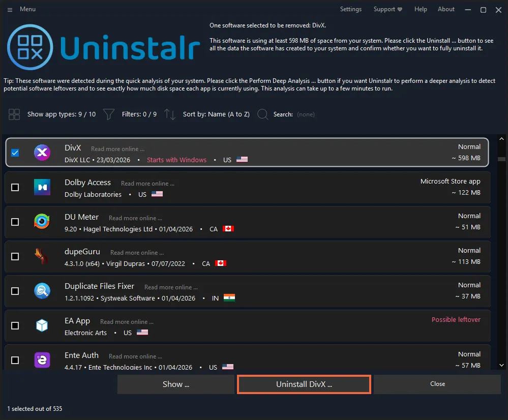Click the US flag in DivX row

point(242,160)
